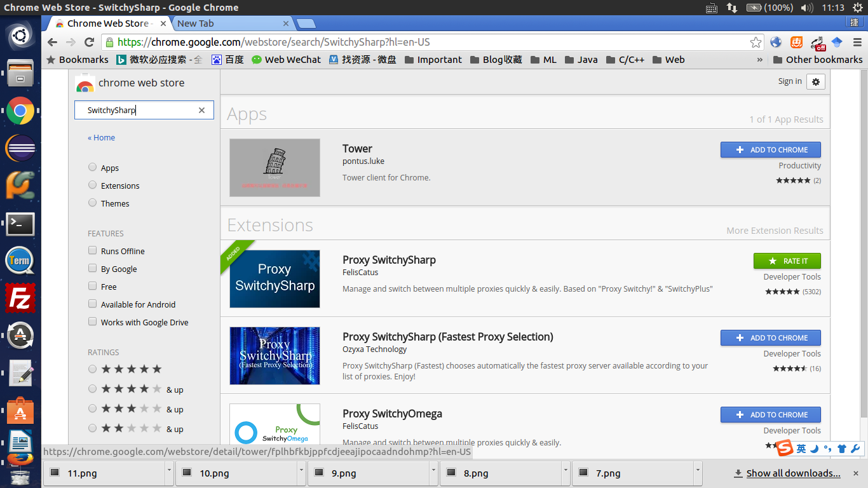The width and height of the screenshot is (868, 488).
Task: Click the browser back arrow
Action: click(53, 43)
